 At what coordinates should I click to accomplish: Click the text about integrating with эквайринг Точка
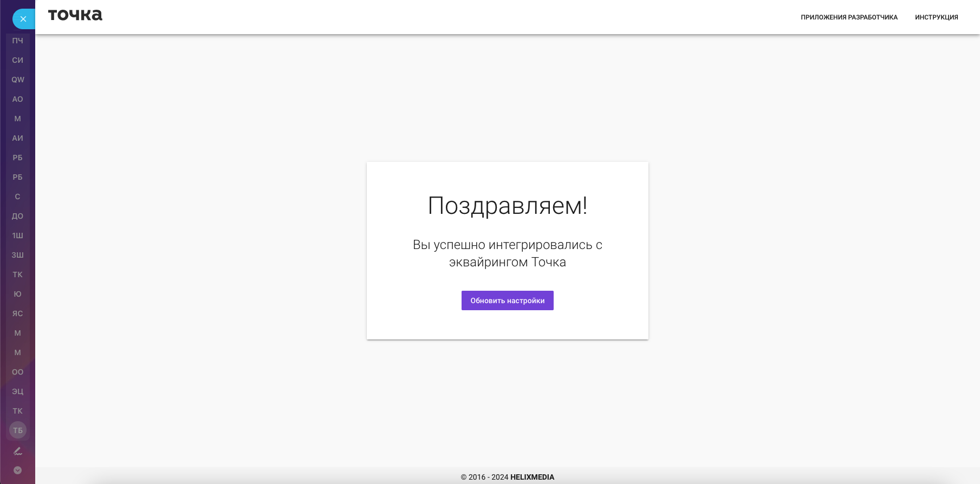point(508,253)
